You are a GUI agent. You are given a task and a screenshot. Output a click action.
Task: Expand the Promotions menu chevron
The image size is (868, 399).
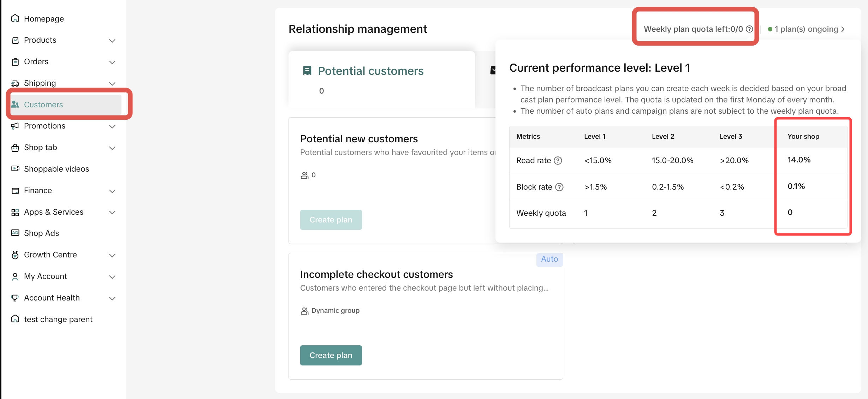[112, 126]
